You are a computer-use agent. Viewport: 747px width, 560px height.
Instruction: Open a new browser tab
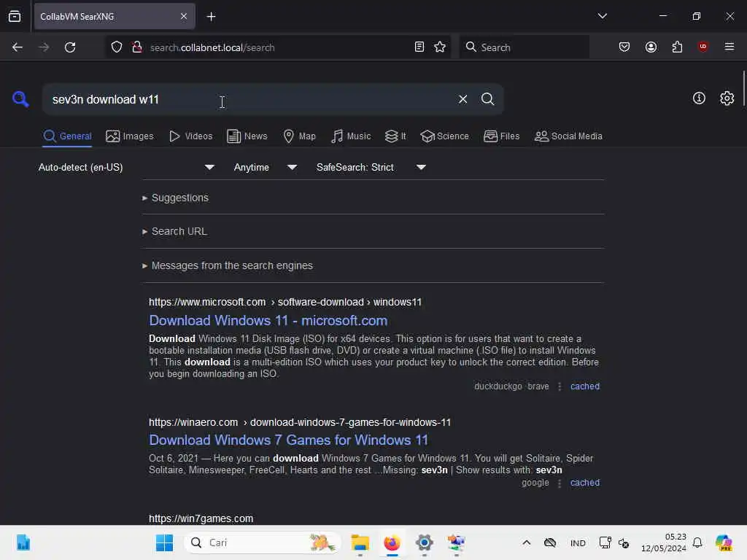click(211, 17)
